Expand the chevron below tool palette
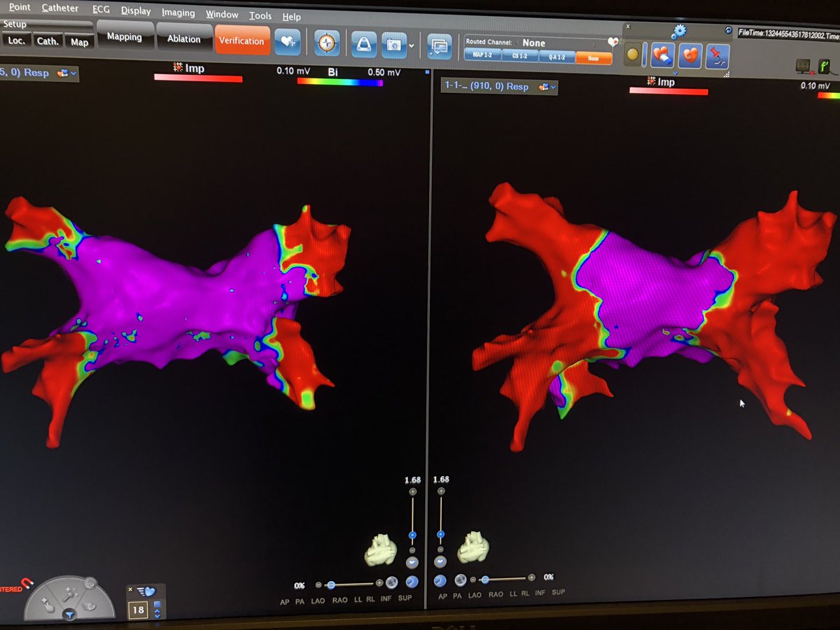The width and height of the screenshot is (840, 630). pyautogui.click(x=675, y=73)
